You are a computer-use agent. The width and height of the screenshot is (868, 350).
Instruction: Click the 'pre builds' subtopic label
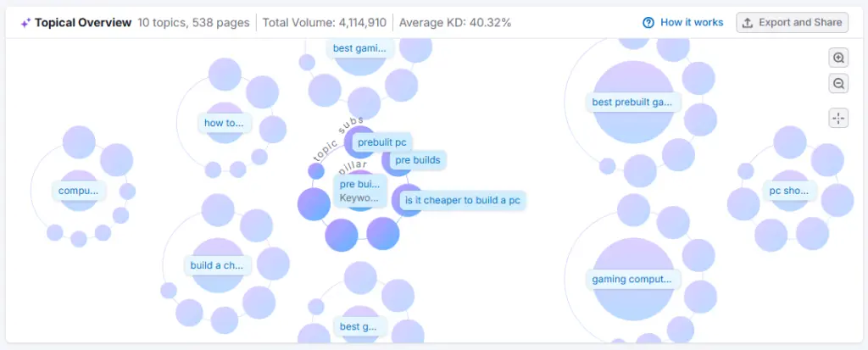tap(417, 159)
